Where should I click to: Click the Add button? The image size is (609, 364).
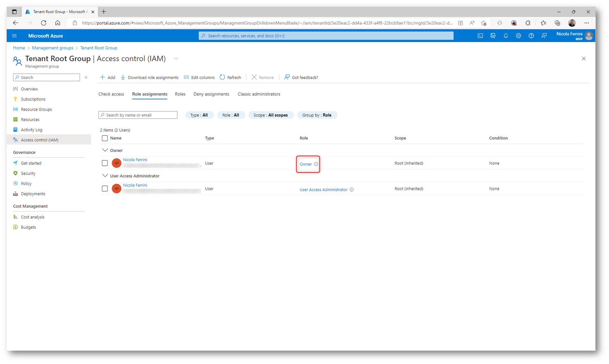(x=108, y=77)
